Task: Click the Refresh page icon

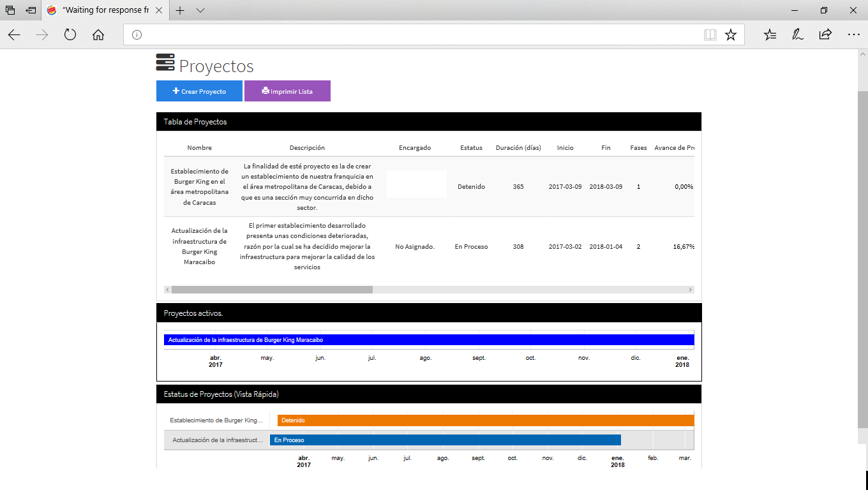Action: click(x=70, y=34)
